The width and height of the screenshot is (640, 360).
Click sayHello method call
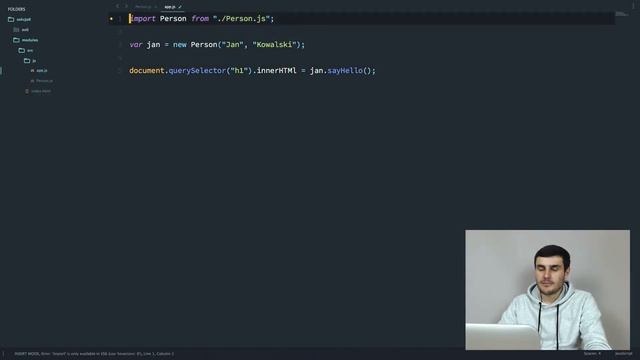[x=345, y=71]
